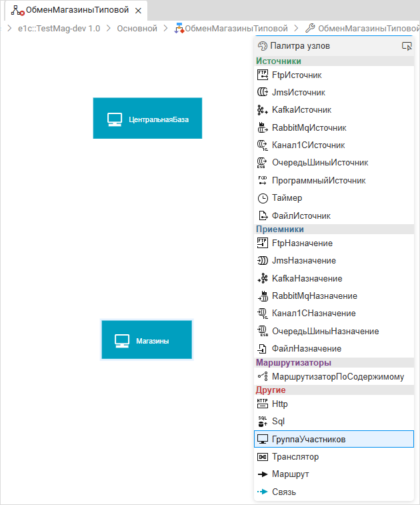Collapse the Другие palette section
Image resolution: width=420 pixels, height=505 pixels.
click(271, 390)
